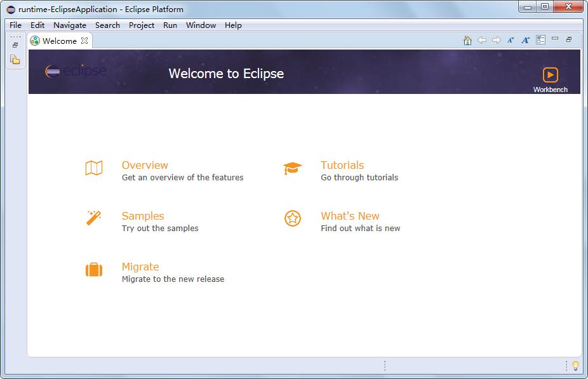Image resolution: width=588 pixels, height=379 pixels.
Task: Close the Welcome tab with its X
Action: [84, 41]
